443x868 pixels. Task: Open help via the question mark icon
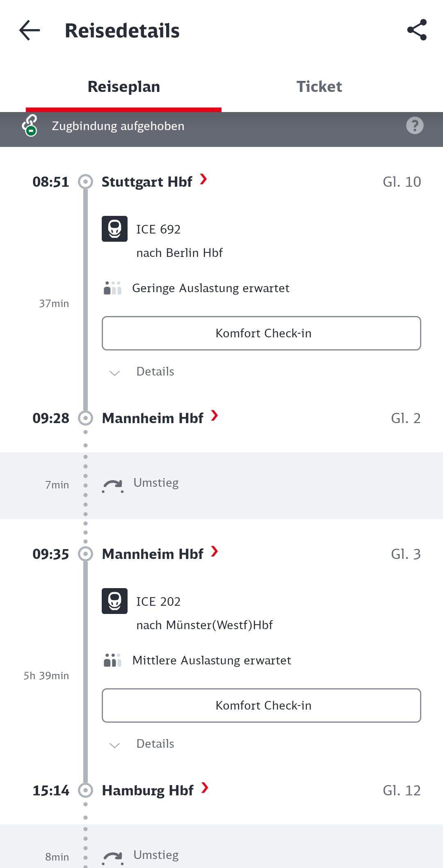[415, 126]
